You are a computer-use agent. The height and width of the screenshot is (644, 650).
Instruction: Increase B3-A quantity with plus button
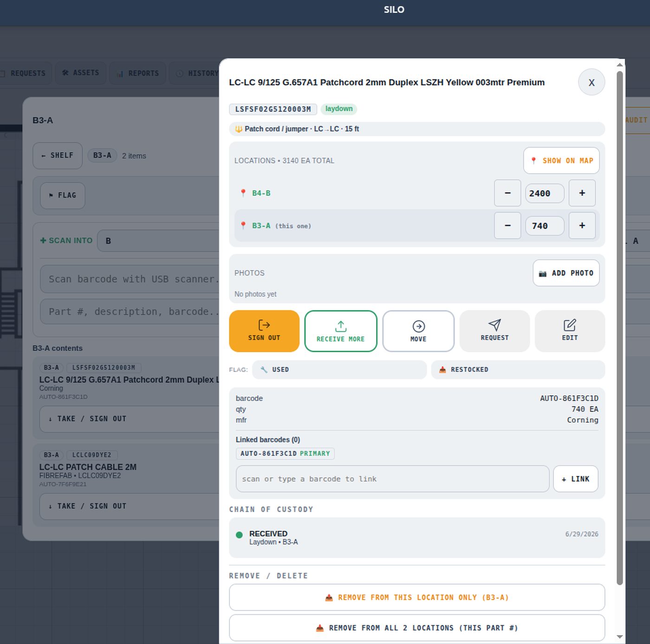point(582,225)
